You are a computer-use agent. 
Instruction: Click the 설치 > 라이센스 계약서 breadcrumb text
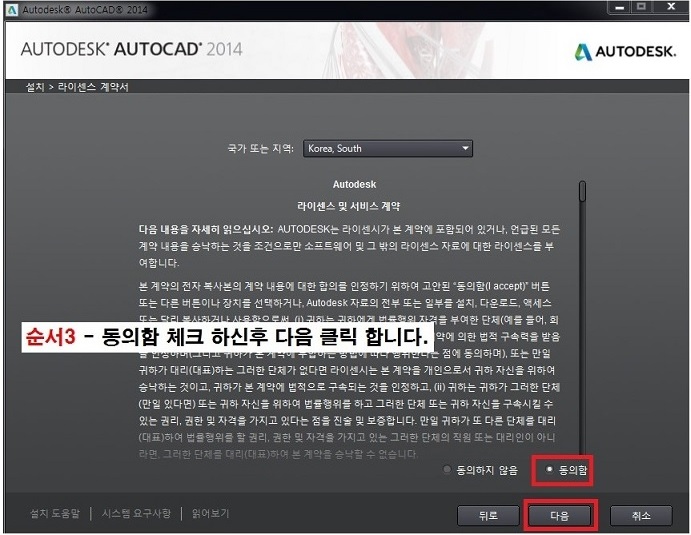tap(77, 87)
